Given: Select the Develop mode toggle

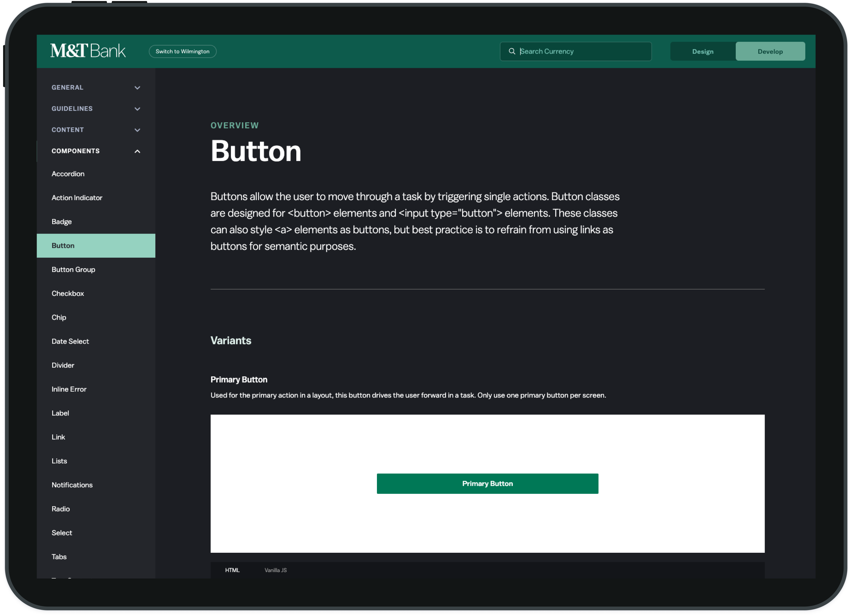Looking at the screenshot, I should (x=770, y=52).
